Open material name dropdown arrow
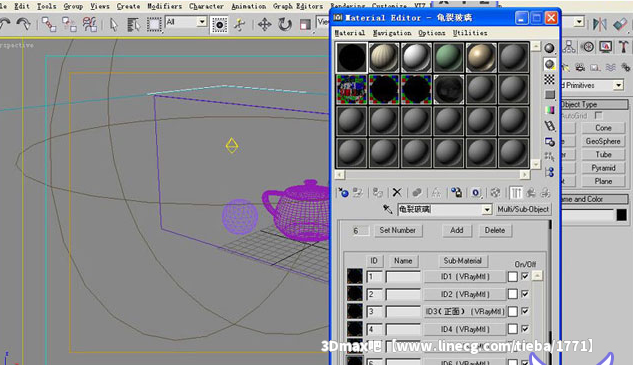The height and width of the screenshot is (365, 633). (x=487, y=209)
